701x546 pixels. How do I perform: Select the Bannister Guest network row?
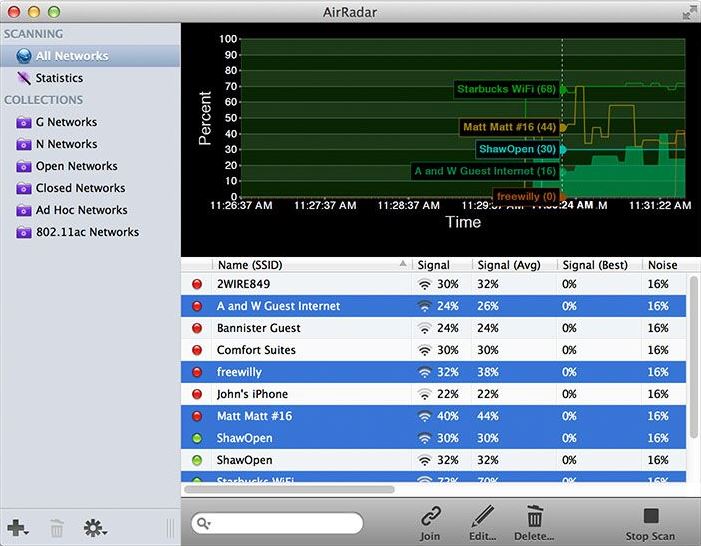[433, 328]
